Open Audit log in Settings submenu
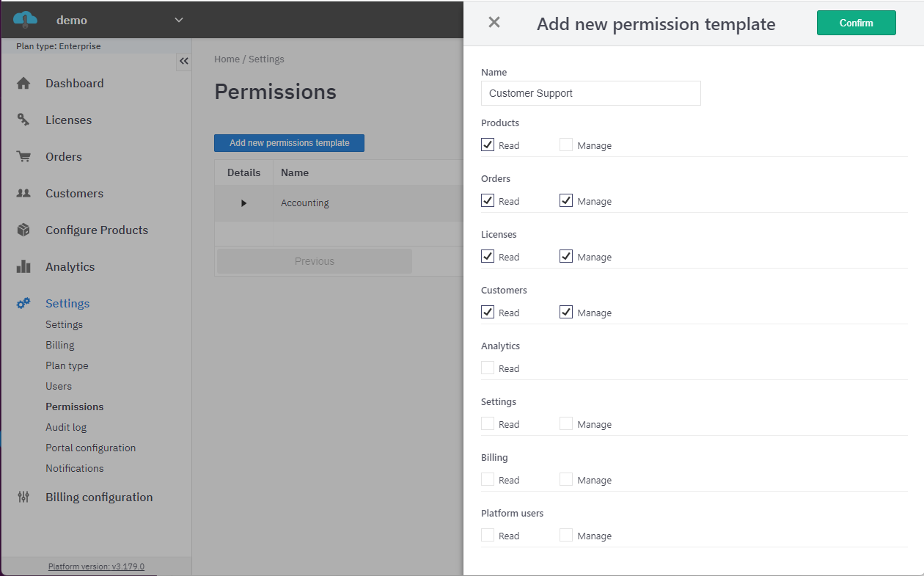Viewport: 924px width, 576px height. coord(66,427)
